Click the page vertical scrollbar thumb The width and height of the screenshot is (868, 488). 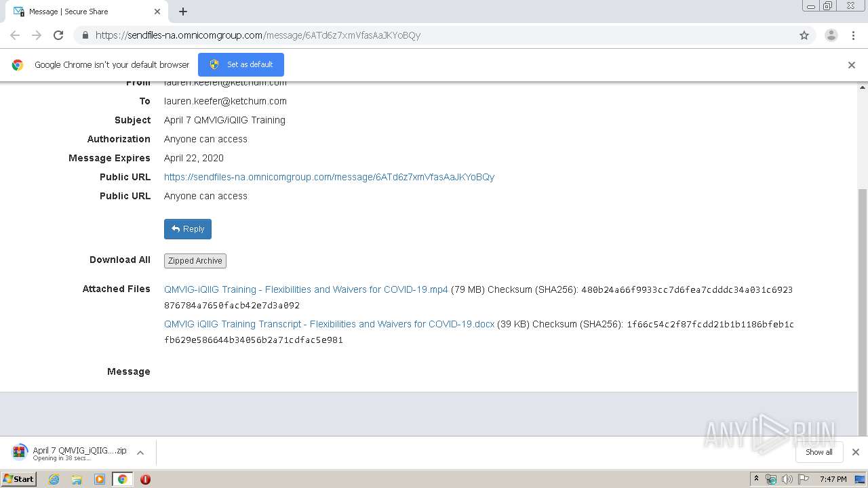(863, 312)
